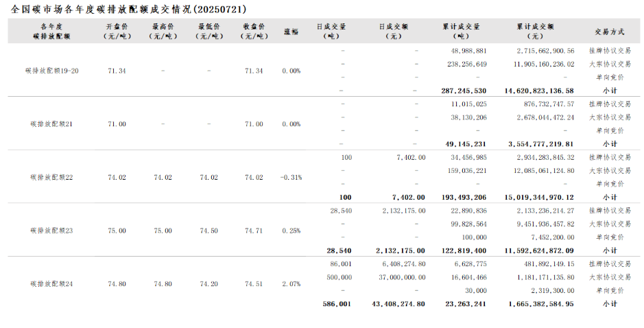Click the -0.31% change cell
644x328 pixels.
(291, 177)
